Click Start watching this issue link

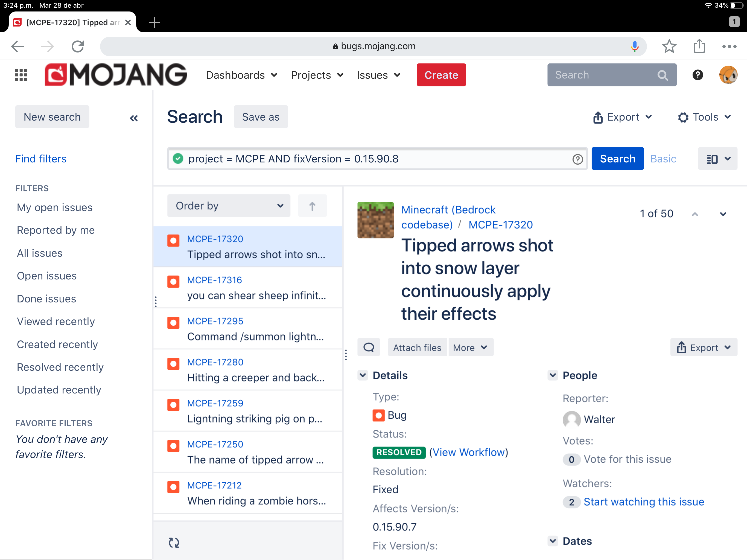tap(644, 501)
